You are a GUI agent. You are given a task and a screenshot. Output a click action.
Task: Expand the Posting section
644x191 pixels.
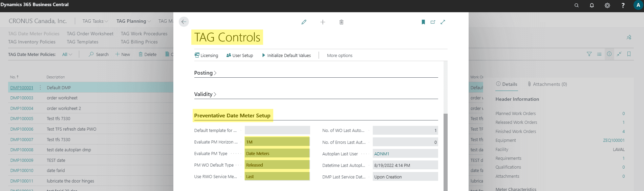point(205,73)
